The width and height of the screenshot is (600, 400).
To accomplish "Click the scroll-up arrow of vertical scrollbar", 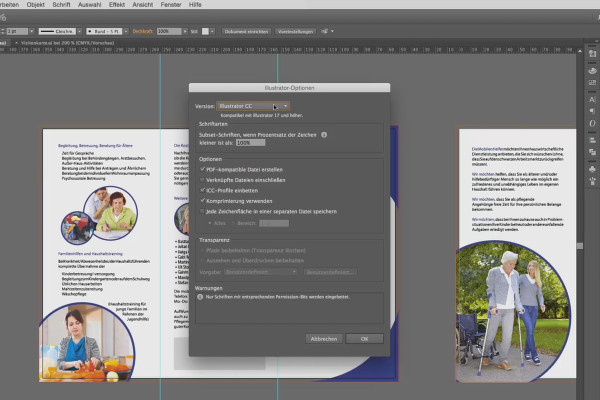I will (580, 51).
